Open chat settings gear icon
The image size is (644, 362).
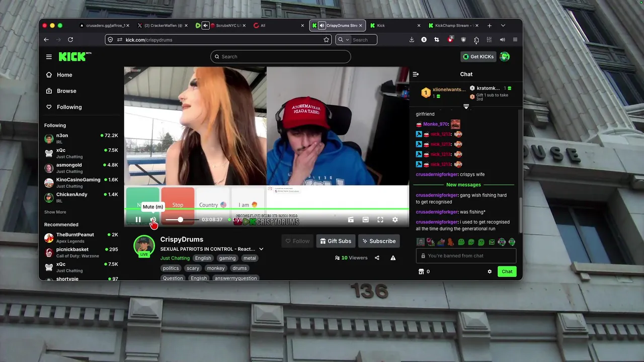(490, 271)
